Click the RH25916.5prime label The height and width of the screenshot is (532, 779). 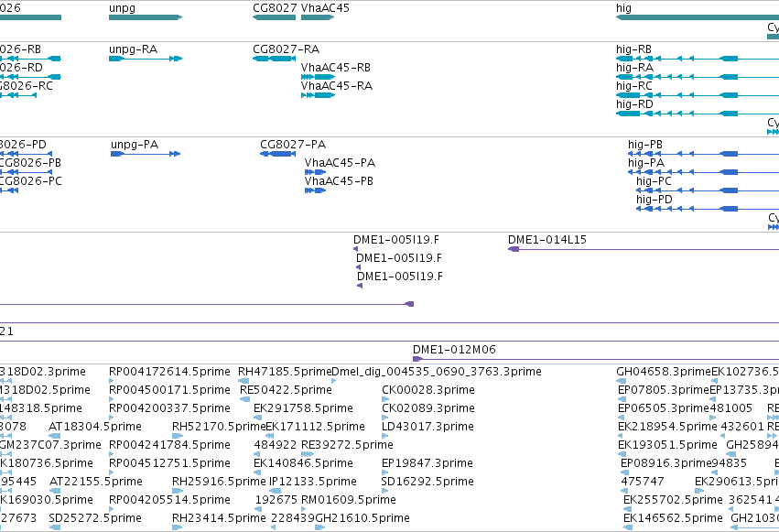point(219,482)
